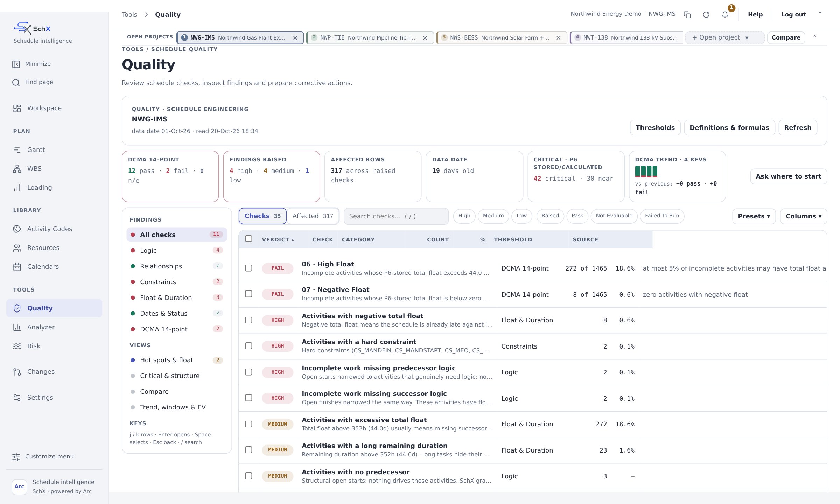Open the Help link
The width and height of the screenshot is (840, 504).
coord(755,15)
